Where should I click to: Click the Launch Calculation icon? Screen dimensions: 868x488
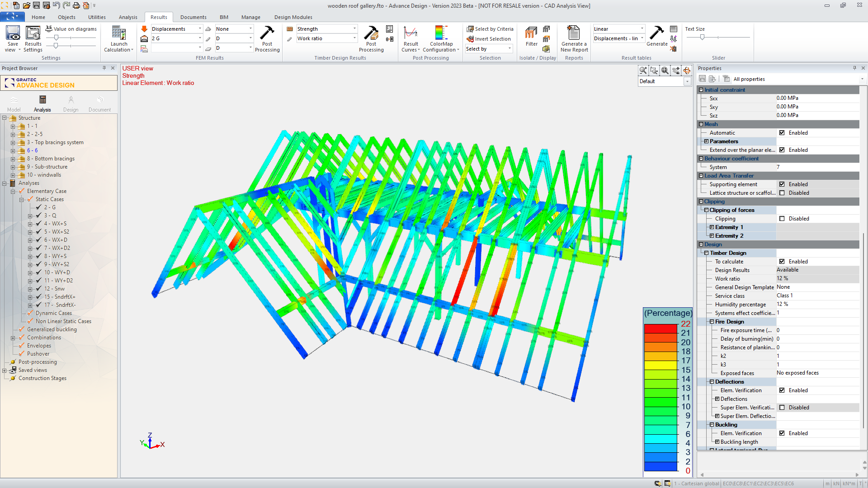tap(119, 33)
